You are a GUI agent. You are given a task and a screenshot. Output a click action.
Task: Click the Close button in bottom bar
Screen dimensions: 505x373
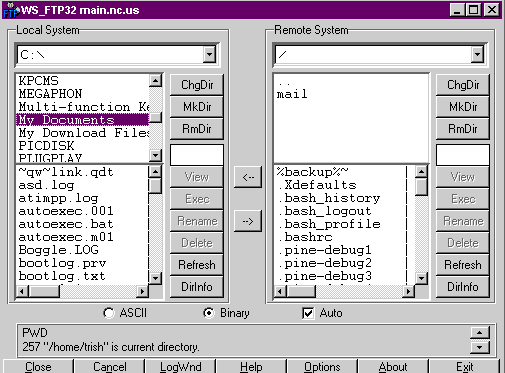pyautogui.click(x=38, y=366)
